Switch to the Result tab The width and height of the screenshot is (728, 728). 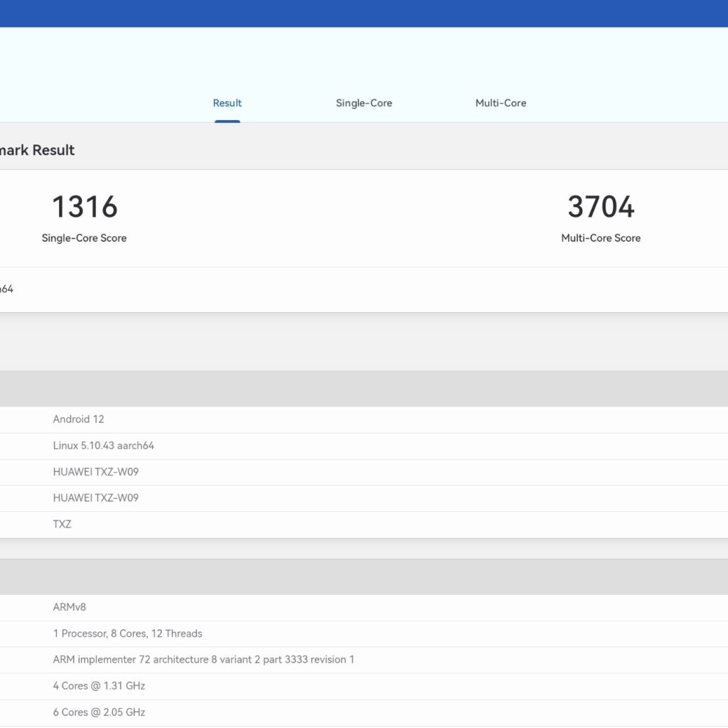coord(227,103)
